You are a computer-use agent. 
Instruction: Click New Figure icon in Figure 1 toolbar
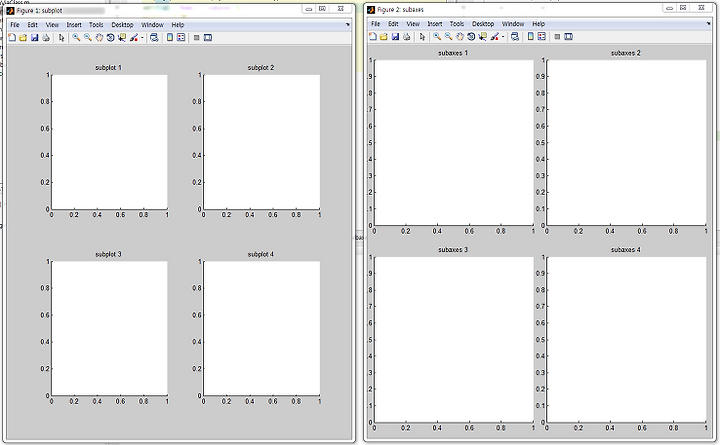pos(12,38)
